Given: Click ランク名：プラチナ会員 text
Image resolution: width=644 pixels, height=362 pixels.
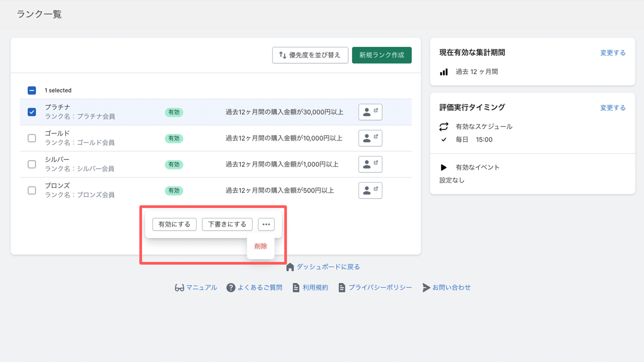Looking at the screenshot, I should [x=80, y=116].
